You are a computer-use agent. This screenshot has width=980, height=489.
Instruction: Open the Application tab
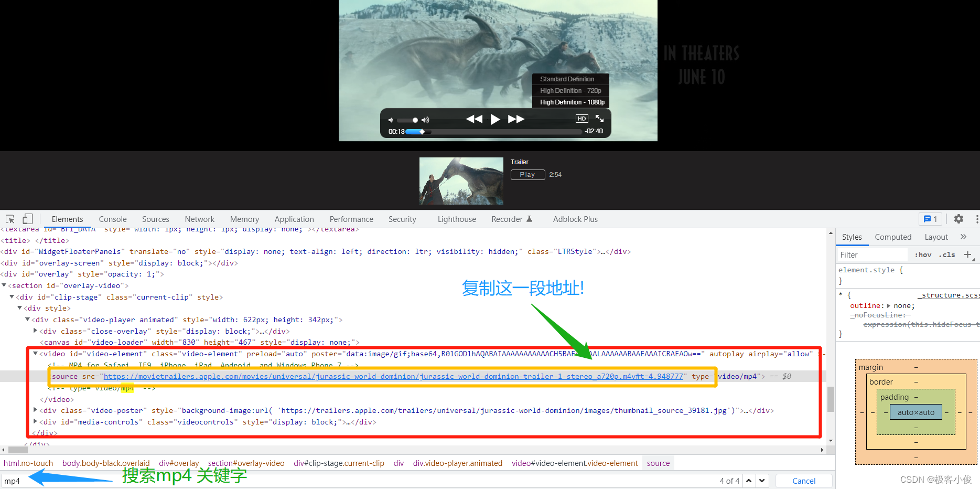(x=294, y=219)
